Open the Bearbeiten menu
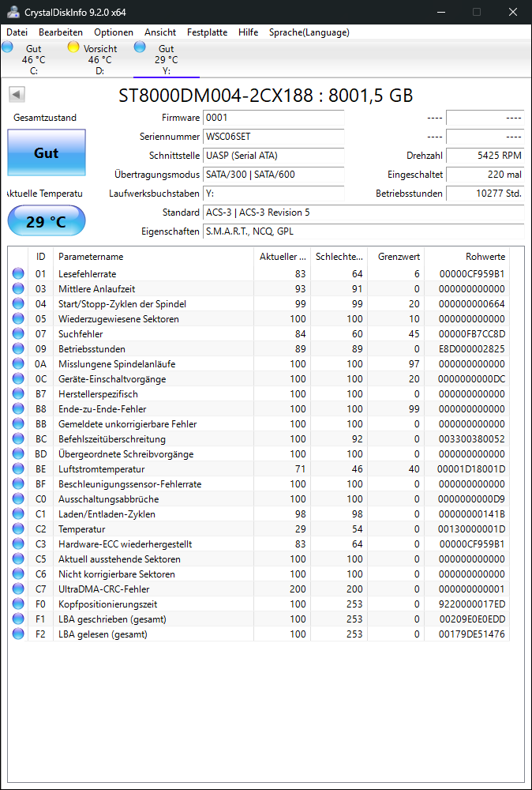 pyautogui.click(x=61, y=32)
